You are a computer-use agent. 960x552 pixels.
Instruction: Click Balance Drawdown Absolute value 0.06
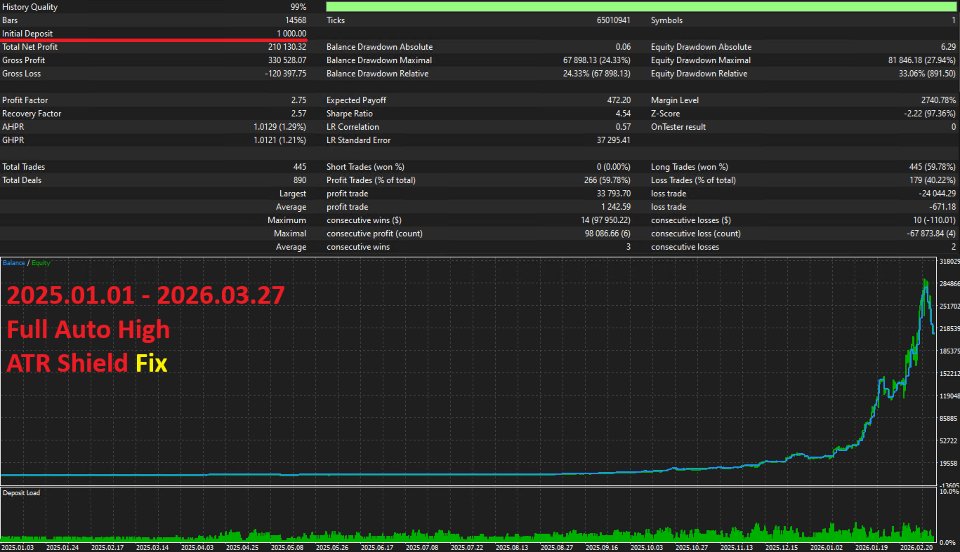tap(623, 47)
